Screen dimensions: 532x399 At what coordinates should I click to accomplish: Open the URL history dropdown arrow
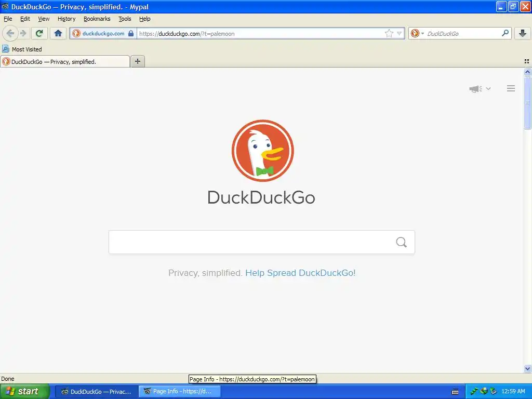400,33
